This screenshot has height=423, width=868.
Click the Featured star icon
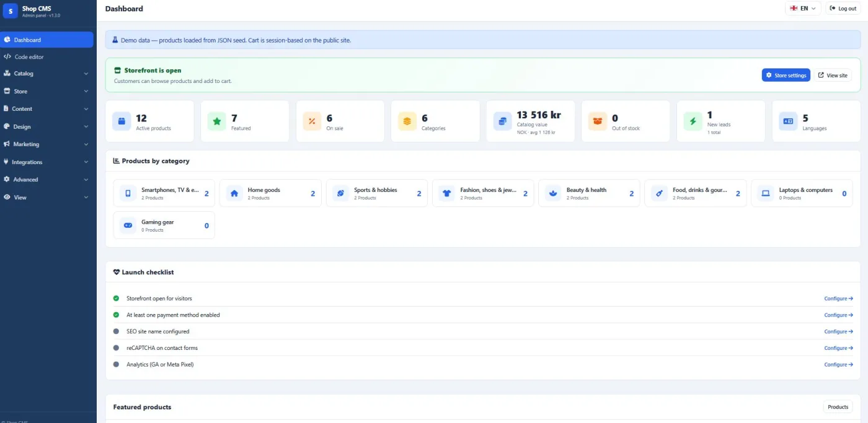(x=217, y=121)
